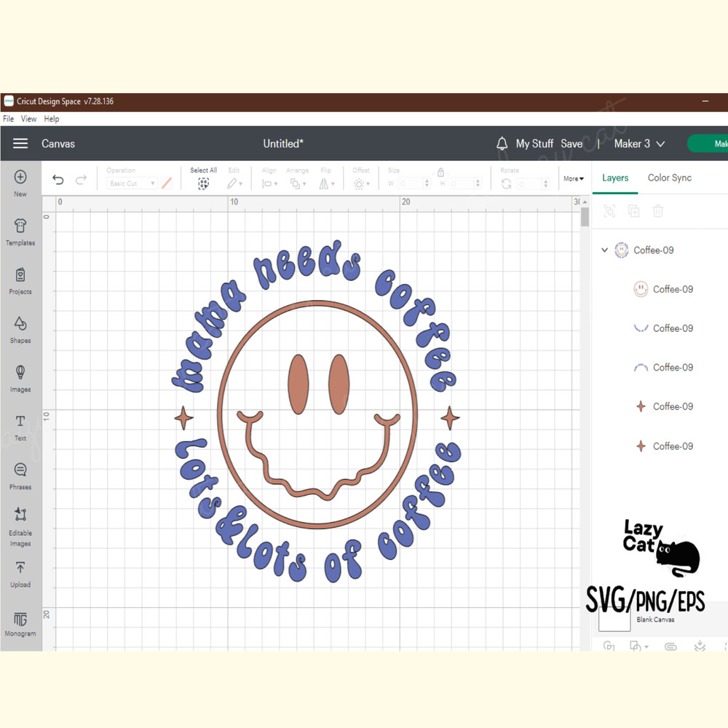Viewport: 728px width, 728px height.
Task: Delete the selected layer with the trash icon
Action: point(657,211)
